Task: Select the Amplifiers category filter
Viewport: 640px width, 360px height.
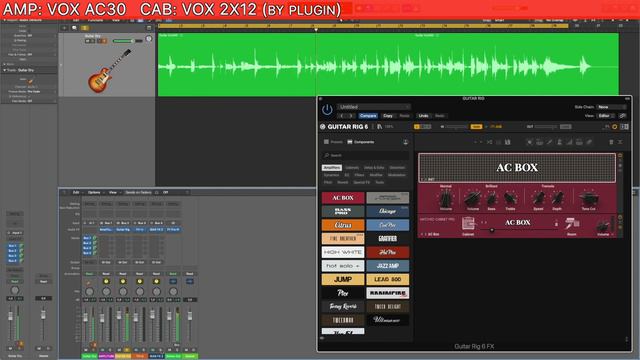Action: click(x=332, y=168)
